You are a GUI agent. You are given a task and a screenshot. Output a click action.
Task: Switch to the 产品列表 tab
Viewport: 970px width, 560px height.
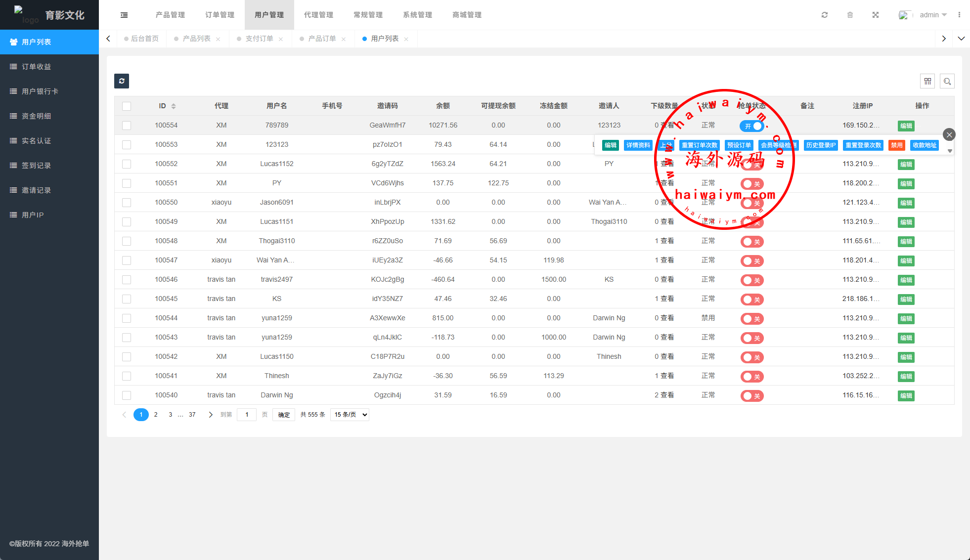coord(196,39)
